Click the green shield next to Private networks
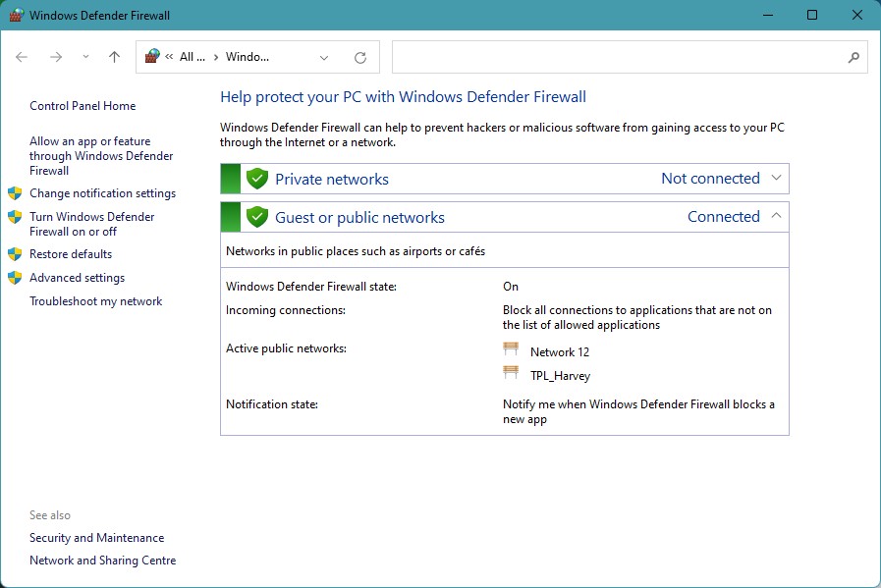The width and height of the screenshot is (881, 588). click(256, 179)
